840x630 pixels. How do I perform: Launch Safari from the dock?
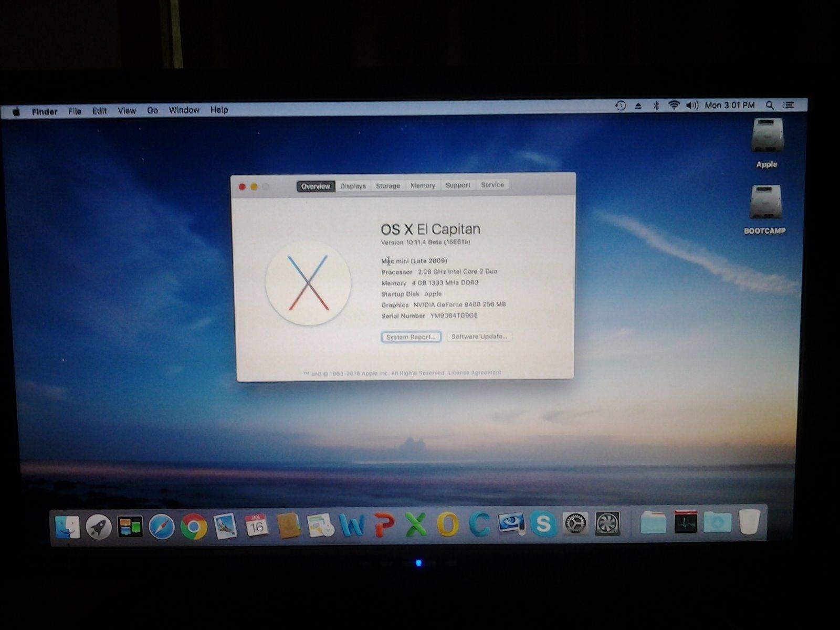tap(161, 527)
